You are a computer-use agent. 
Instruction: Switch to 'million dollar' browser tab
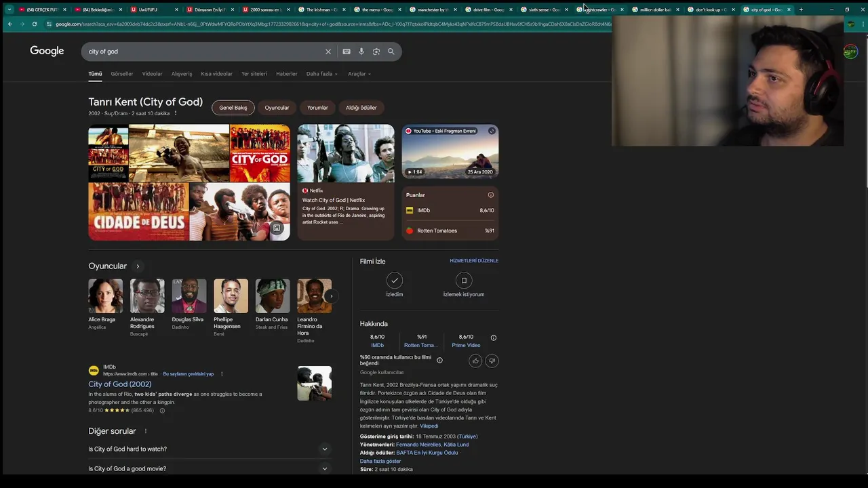click(x=655, y=9)
